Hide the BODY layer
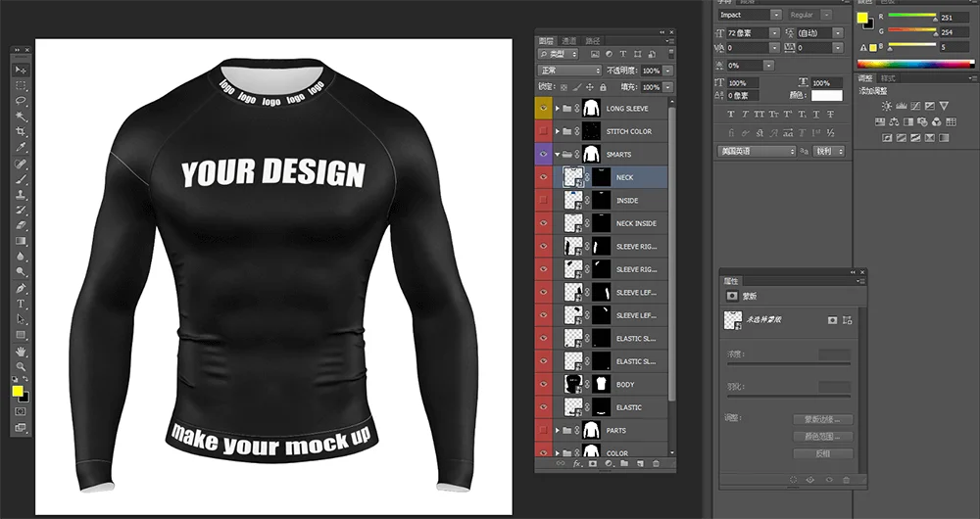980x519 pixels. [x=543, y=384]
